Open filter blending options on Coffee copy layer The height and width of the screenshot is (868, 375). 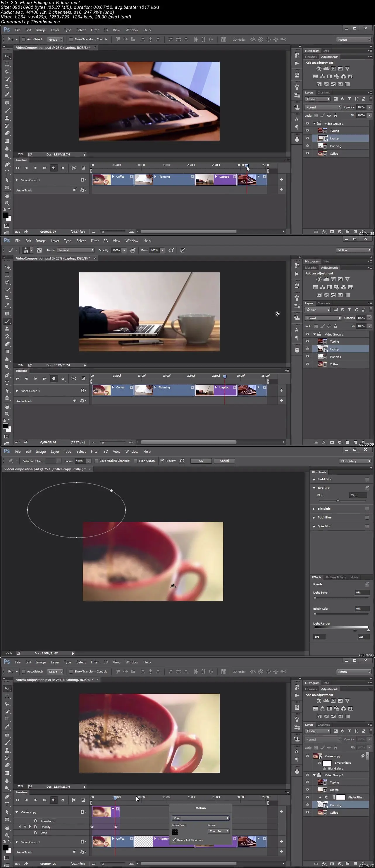tap(363, 756)
